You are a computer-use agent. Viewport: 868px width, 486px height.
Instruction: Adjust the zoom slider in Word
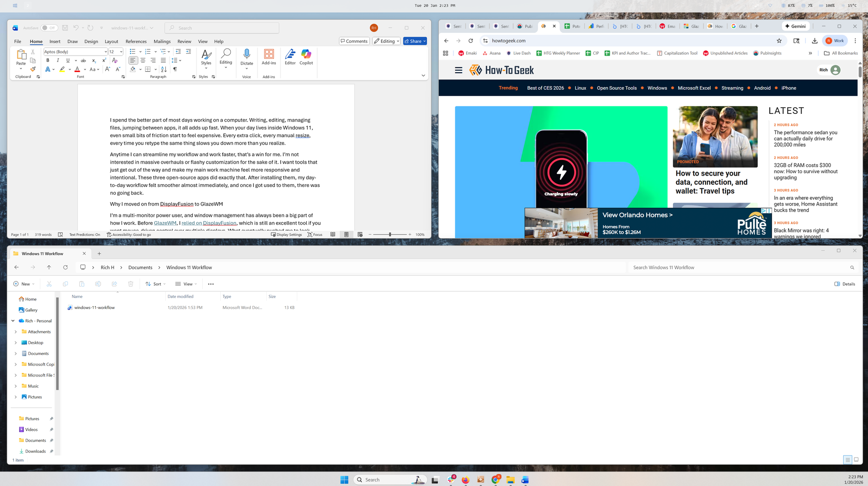390,234
